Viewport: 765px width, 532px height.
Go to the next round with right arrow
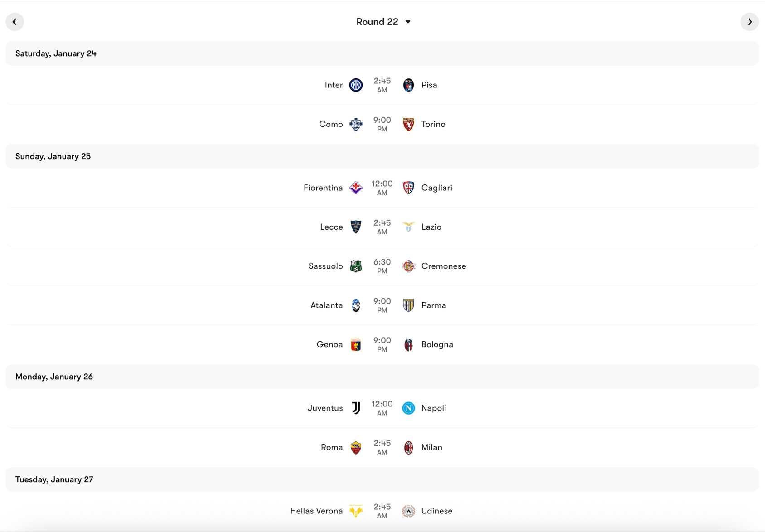click(x=750, y=21)
